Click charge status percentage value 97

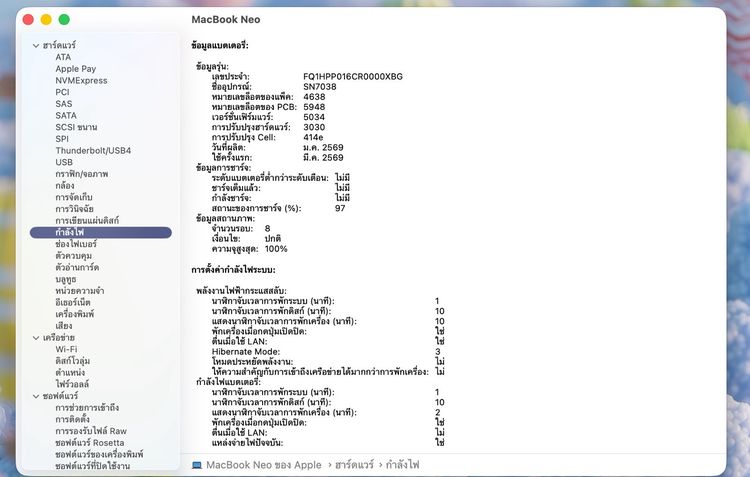pyautogui.click(x=340, y=209)
